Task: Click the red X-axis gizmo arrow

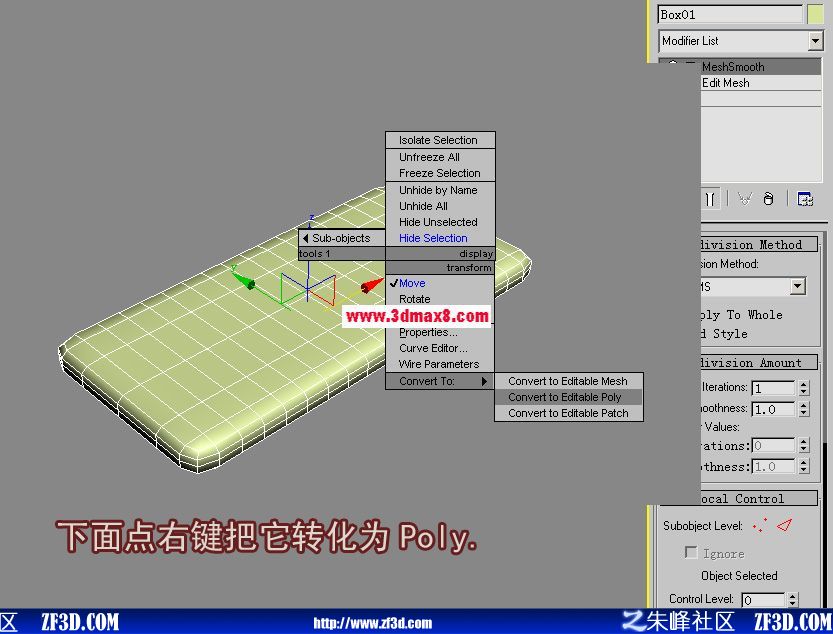Action: point(371,285)
